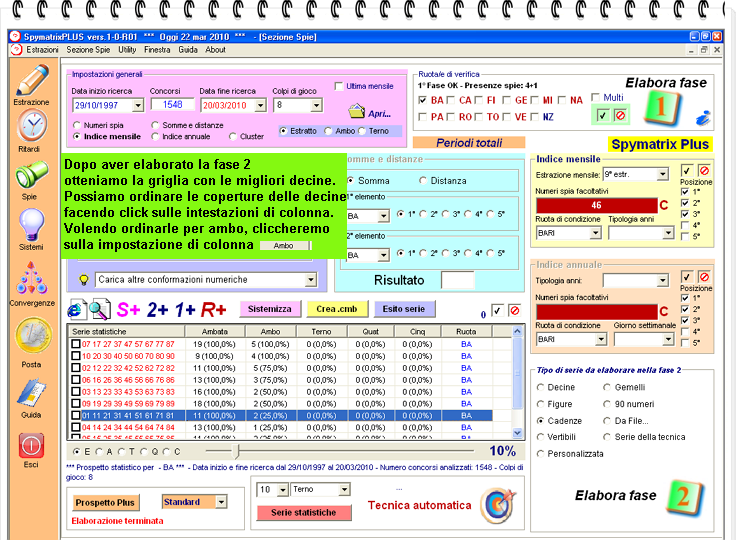Click the Internet Explorer icon above series table
736x540 pixels.
76,310
